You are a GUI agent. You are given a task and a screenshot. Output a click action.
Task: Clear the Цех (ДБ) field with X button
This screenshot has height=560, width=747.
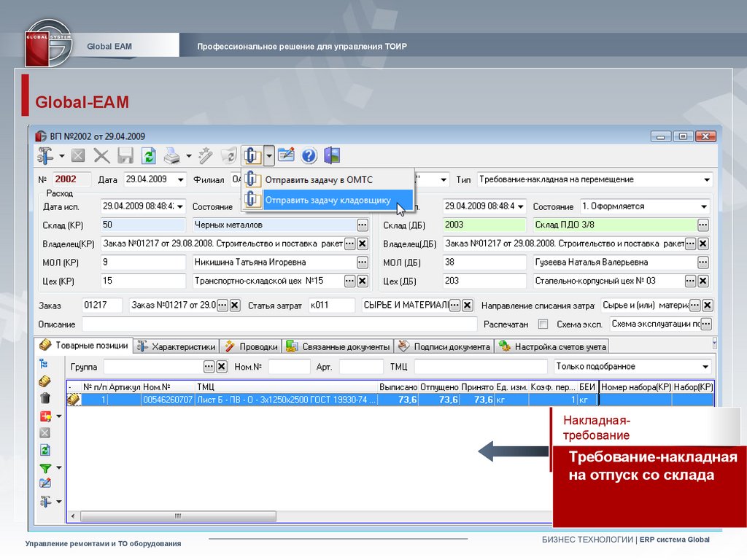703,281
